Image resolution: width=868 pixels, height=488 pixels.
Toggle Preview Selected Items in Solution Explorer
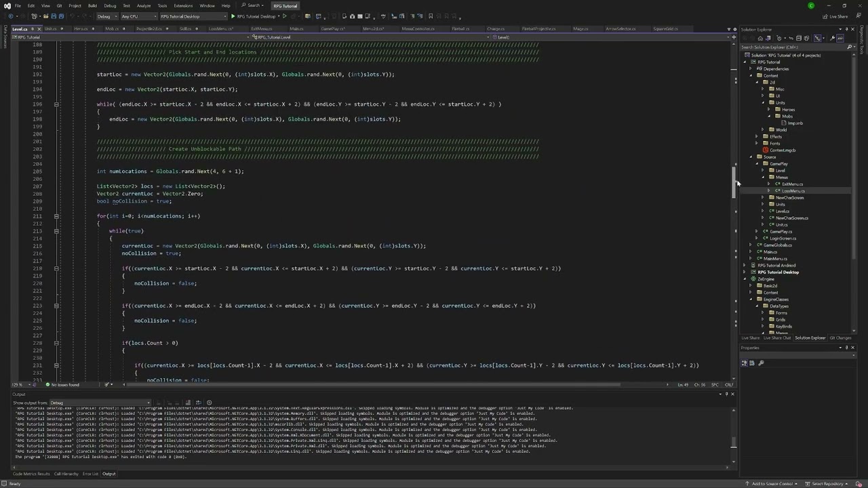click(x=840, y=39)
